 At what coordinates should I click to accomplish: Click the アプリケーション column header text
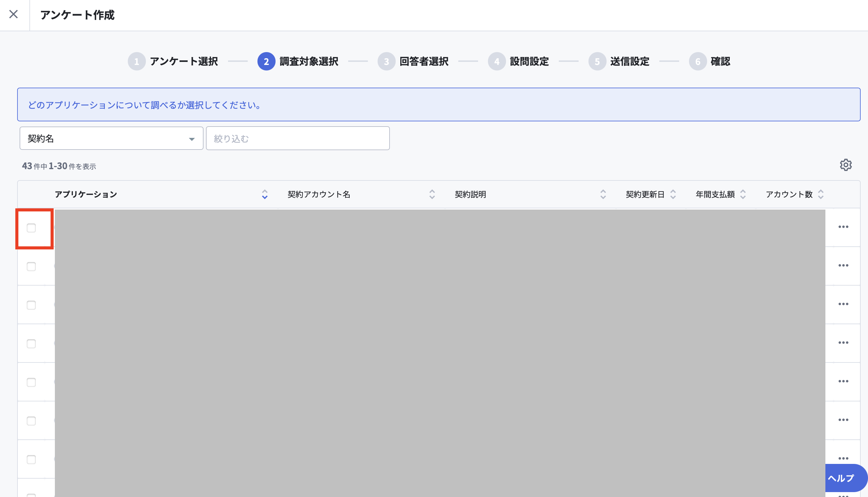point(86,194)
